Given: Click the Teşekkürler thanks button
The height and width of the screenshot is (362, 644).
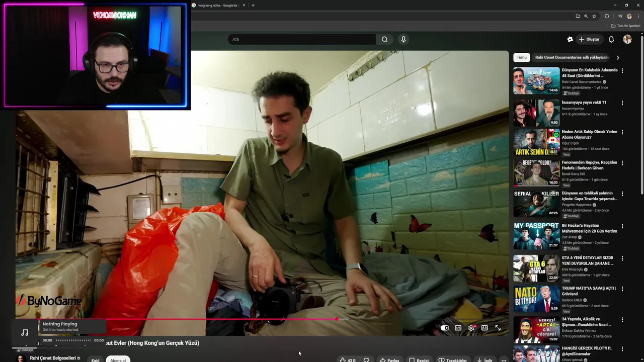Looking at the screenshot, I should pyautogui.click(x=452, y=360).
